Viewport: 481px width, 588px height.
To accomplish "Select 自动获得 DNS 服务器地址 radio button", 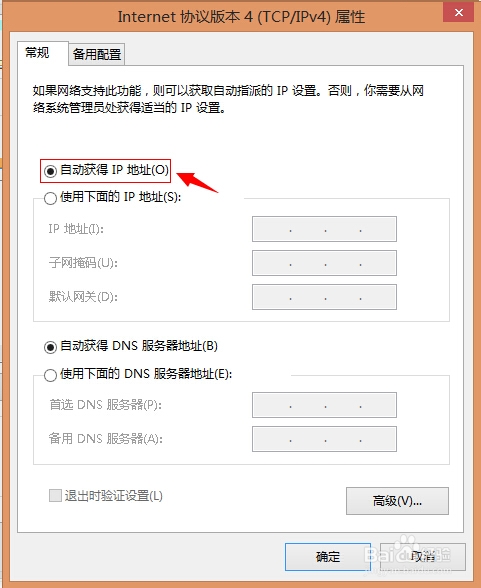I will pos(50,347).
